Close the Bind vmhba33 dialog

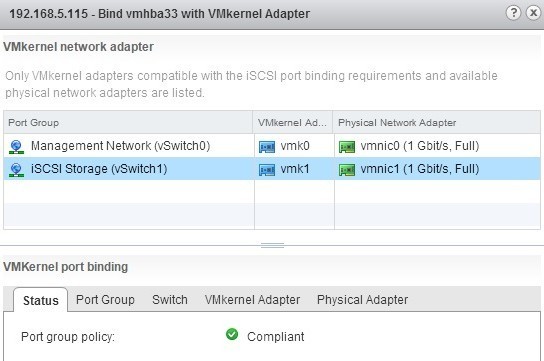[534, 13]
